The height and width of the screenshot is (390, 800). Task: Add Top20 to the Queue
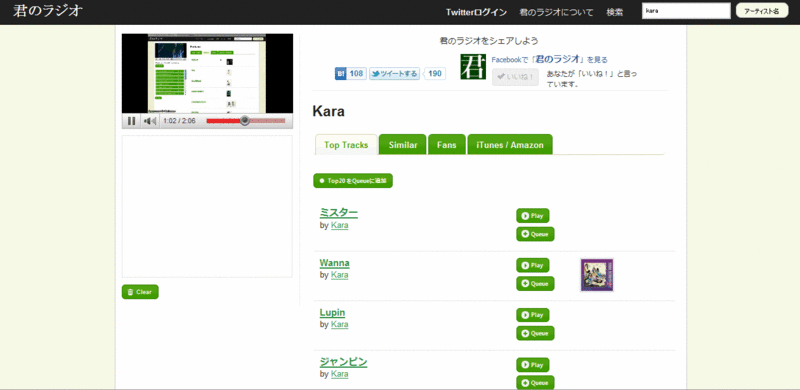point(353,181)
